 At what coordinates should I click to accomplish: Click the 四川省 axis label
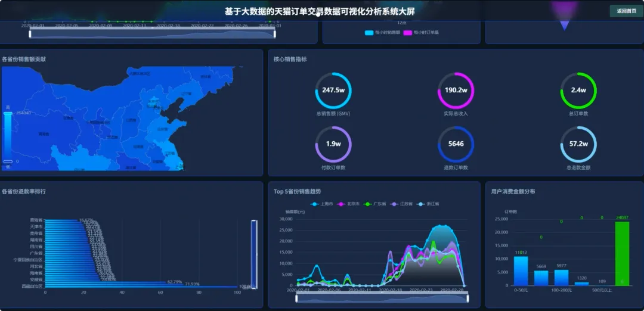click(36, 246)
